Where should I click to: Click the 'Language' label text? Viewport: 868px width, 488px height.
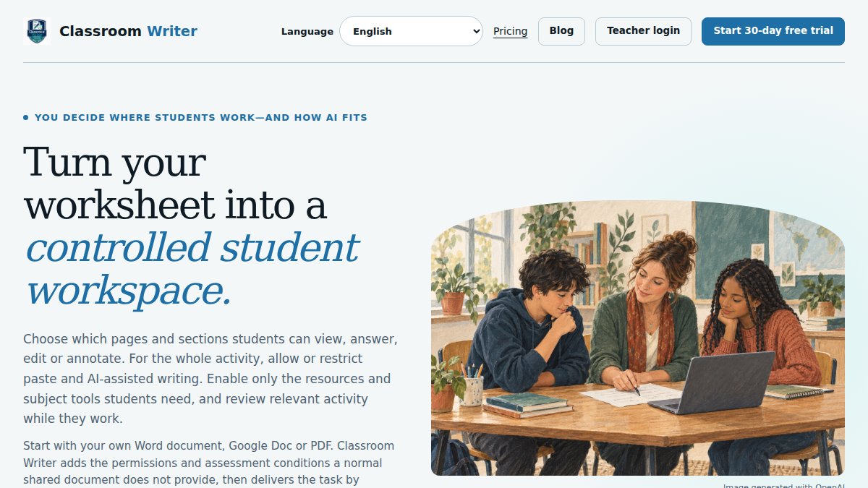(307, 31)
